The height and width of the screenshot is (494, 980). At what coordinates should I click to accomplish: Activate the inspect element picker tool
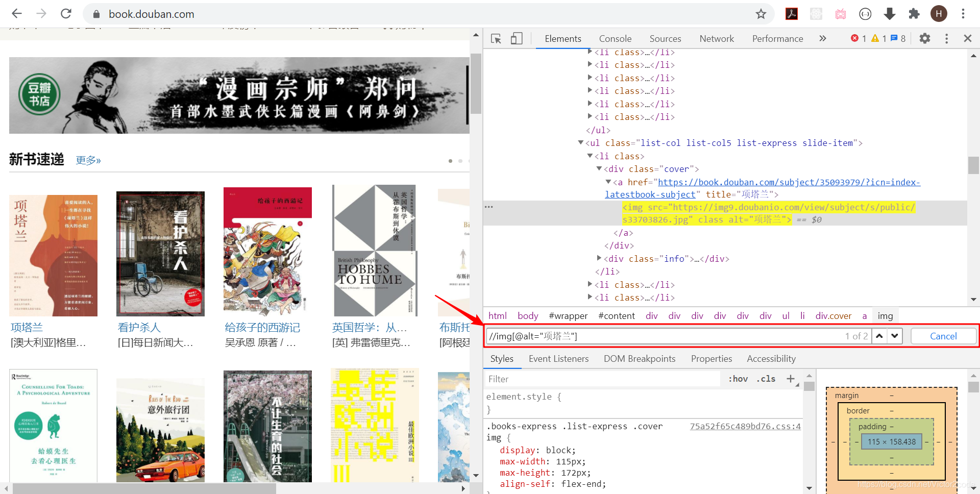(496, 39)
